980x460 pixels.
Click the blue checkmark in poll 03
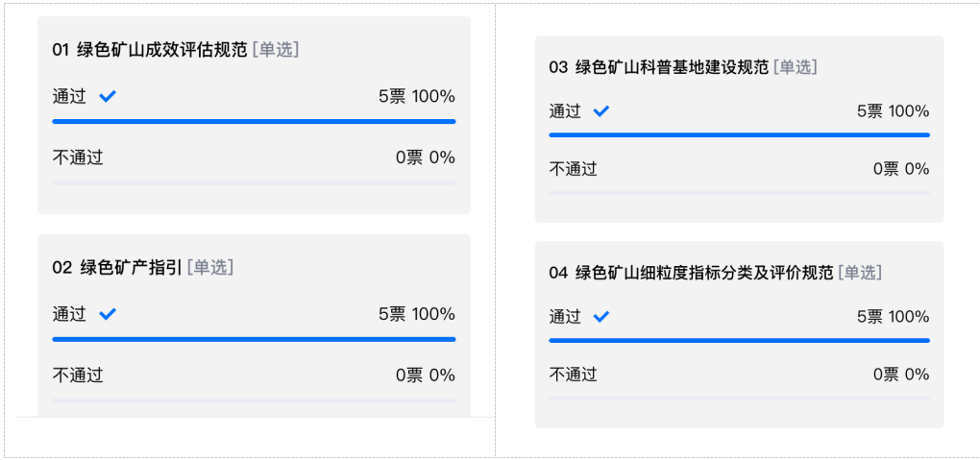[x=601, y=111]
